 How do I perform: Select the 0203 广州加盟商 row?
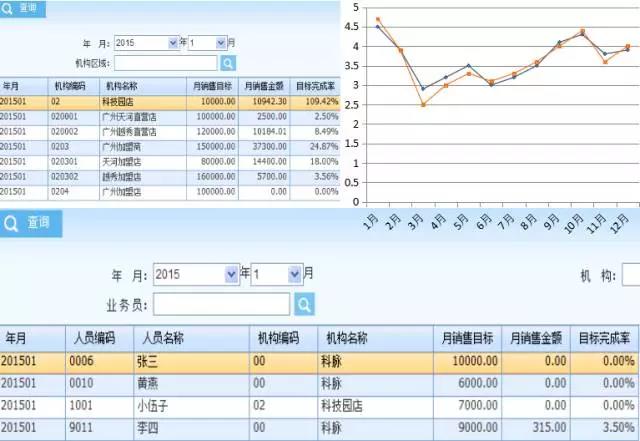[x=170, y=147]
